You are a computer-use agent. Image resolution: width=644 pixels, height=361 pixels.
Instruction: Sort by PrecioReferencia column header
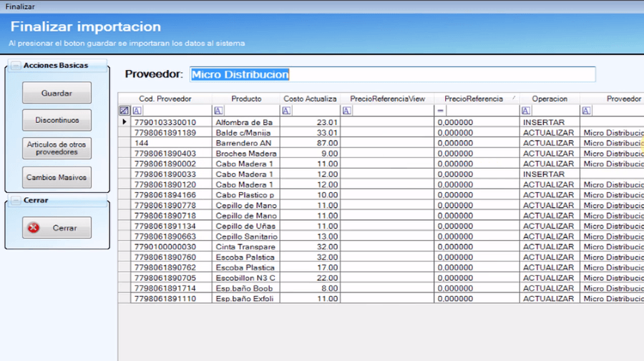[x=473, y=99]
